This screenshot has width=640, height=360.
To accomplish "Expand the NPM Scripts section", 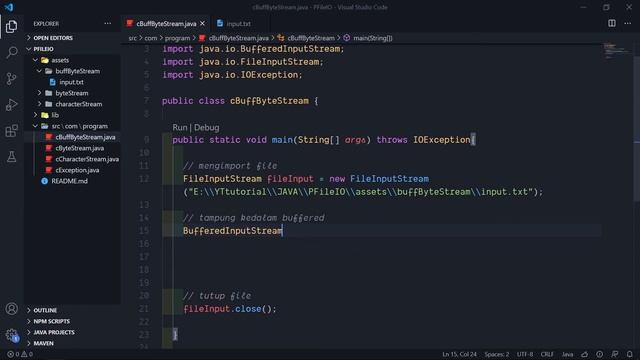I will [51, 321].
